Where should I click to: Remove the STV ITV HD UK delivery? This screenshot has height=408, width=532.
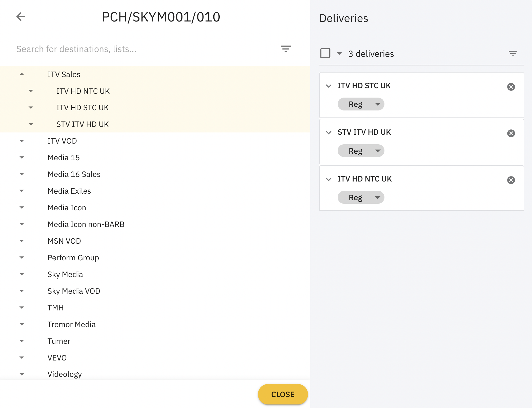(511, 133)
